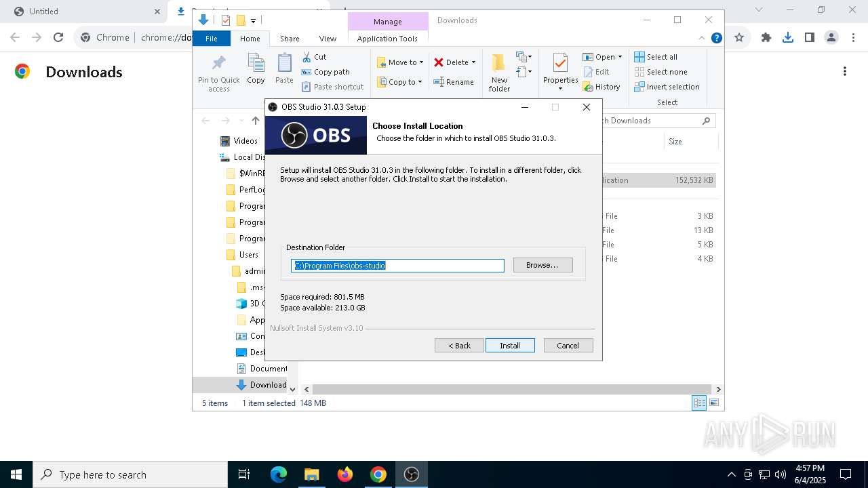Open the File menu in Explorer
Image resolution: width=868 pixels, height=488 pixels.
212,39
